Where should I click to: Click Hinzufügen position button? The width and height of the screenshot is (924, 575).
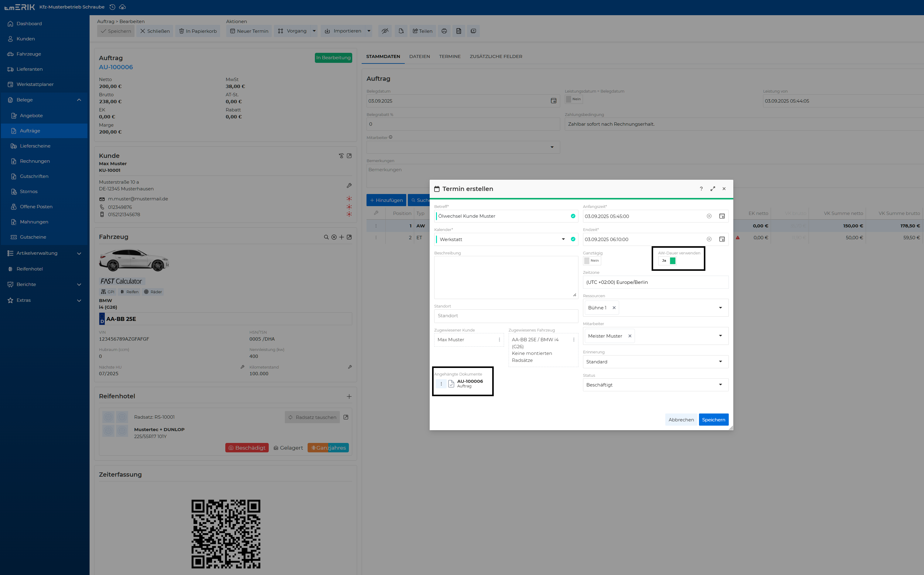click(x=386, y=200)
